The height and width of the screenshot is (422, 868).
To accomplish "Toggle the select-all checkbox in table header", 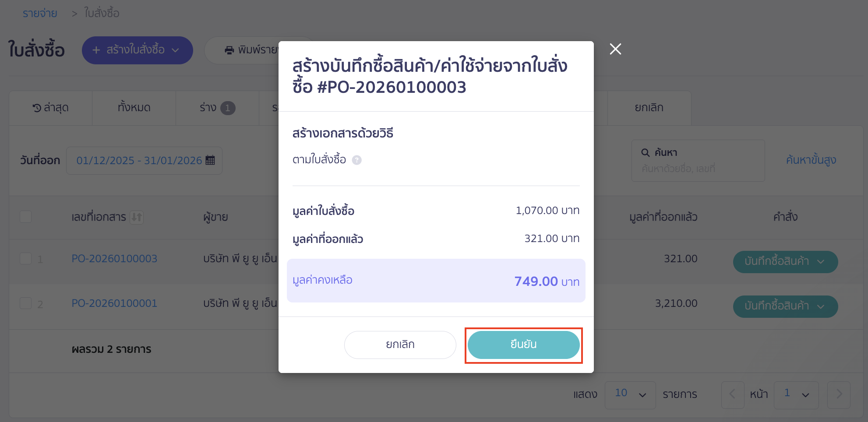I will point(26,217).
